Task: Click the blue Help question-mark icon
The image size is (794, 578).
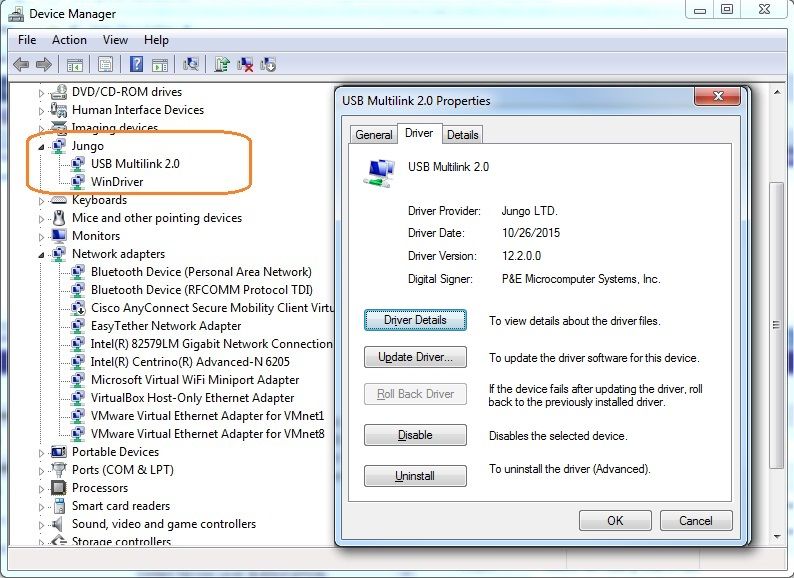Action: [136, 64]
